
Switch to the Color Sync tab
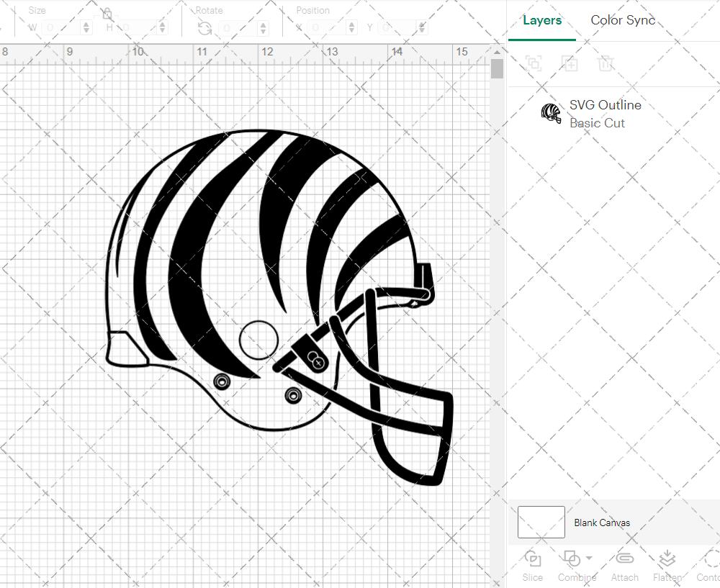pyautogui.click(x=622, y=20)
